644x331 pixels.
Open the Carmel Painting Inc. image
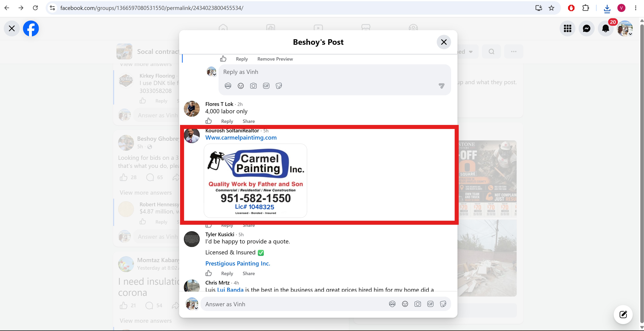[x=255, y=181]
